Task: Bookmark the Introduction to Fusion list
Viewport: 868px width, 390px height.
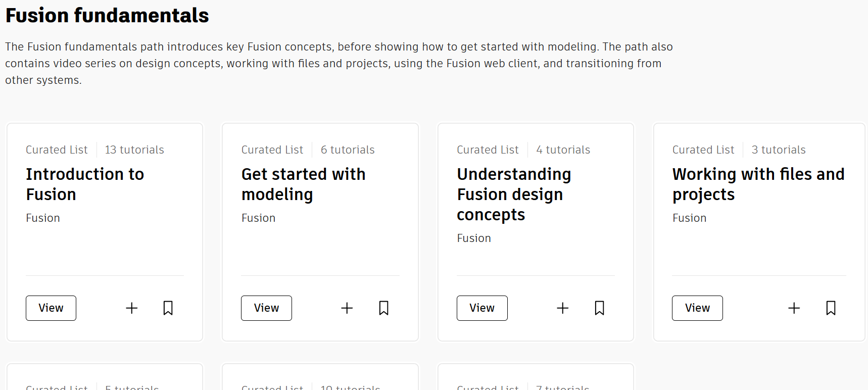Action: 168,308
